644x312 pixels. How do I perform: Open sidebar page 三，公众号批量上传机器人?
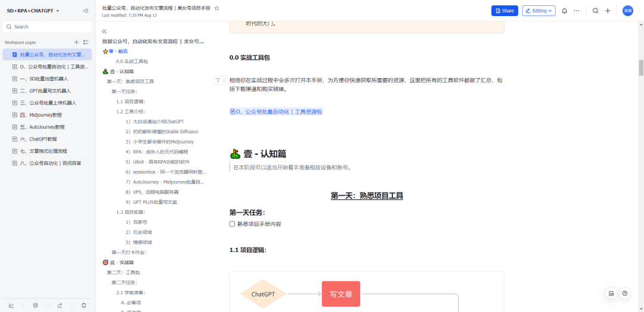coord(47,102)
